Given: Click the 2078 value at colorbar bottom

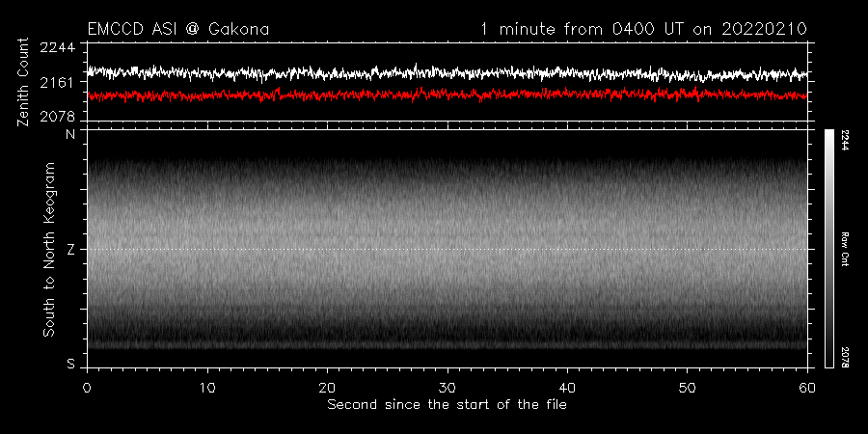Looking at the screenshot, I should pyautogui.click(x=845, y=357).
